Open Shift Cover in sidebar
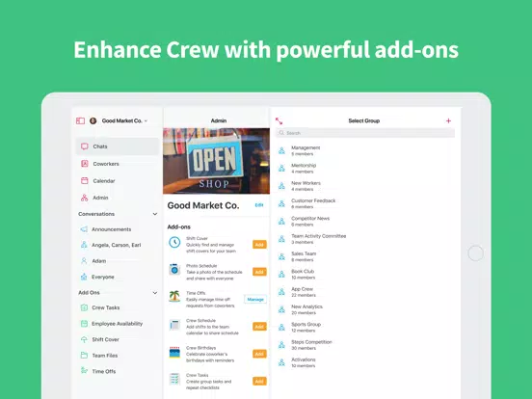The width and height of the screenshot is (532, 399). (x=117, y=339)
